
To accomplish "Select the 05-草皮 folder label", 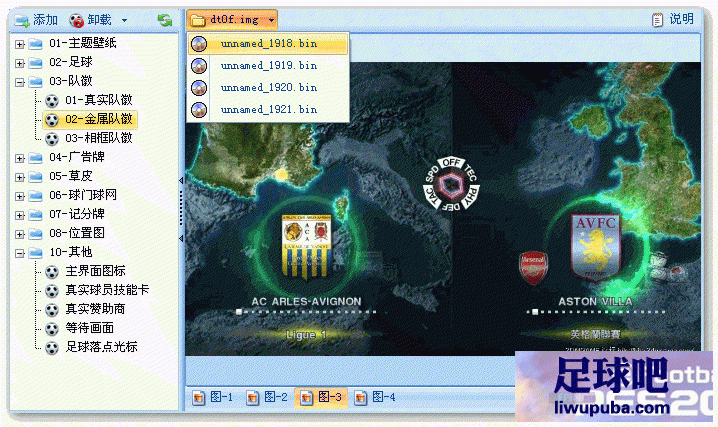I will coord(71,176).
